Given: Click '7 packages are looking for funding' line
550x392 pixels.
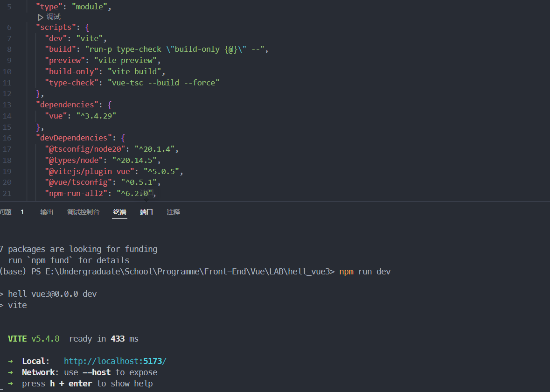Looking at the screenshot, I should [78, 249].
